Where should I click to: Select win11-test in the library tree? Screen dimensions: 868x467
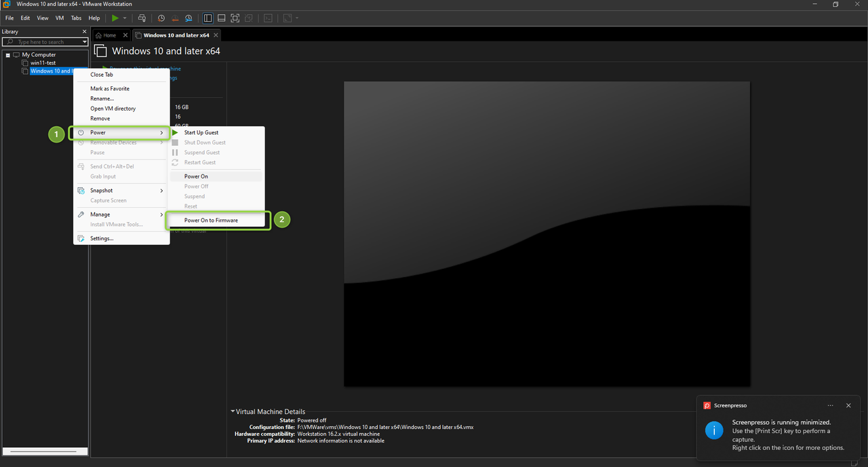click(x=43, y=62)
